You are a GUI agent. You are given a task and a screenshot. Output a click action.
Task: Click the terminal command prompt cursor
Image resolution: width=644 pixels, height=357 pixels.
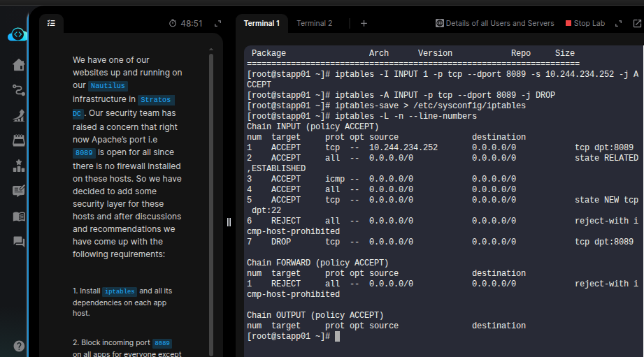point(337,337)
